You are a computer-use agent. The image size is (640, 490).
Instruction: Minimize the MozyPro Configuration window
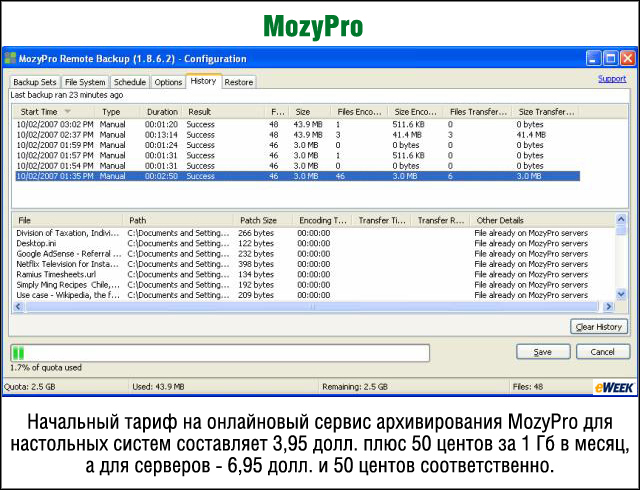click(x=593, y=58)
